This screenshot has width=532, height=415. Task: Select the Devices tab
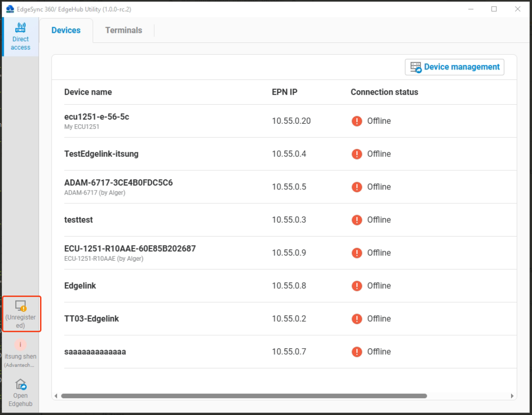tap(66, 30)
